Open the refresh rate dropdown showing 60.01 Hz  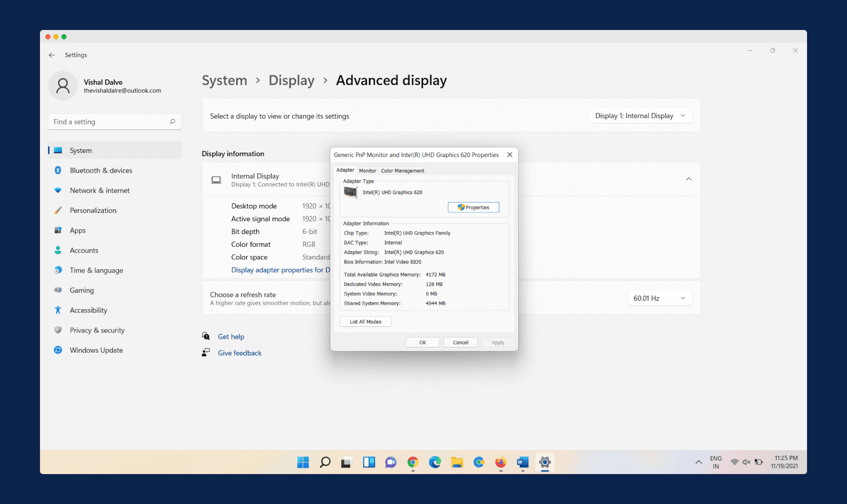tap(659, 298)
